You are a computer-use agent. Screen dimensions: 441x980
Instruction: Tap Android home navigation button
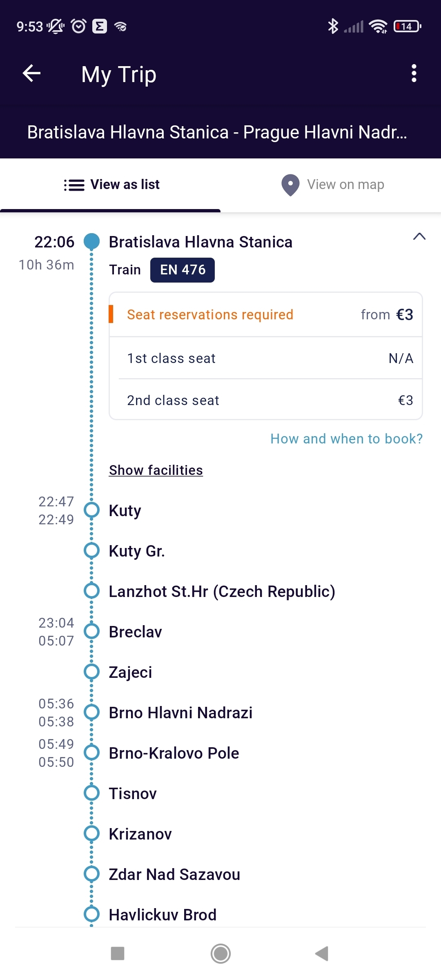(220, 954)
